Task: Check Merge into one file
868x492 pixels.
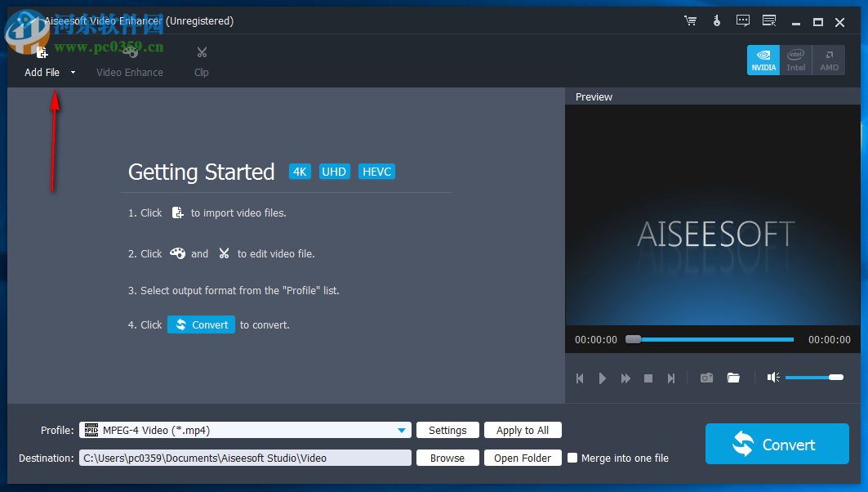Action: (572, 458)
